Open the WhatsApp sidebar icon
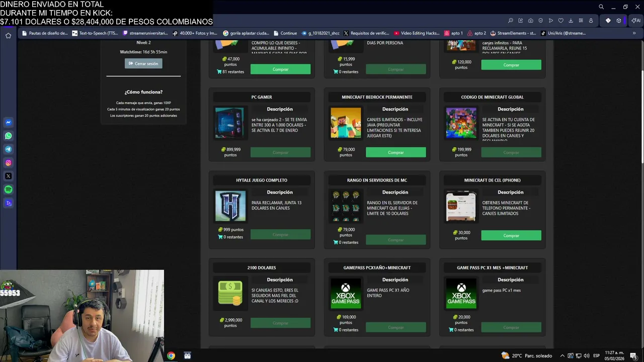The width and height of the screenshot is (644, 362). [x=9, y=136]
